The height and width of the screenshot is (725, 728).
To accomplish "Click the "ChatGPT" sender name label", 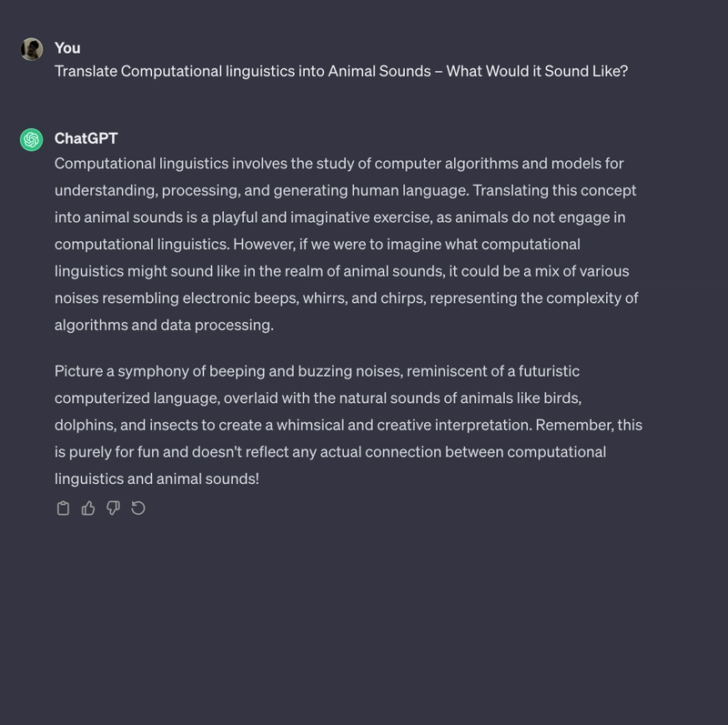I will point(86,138).
